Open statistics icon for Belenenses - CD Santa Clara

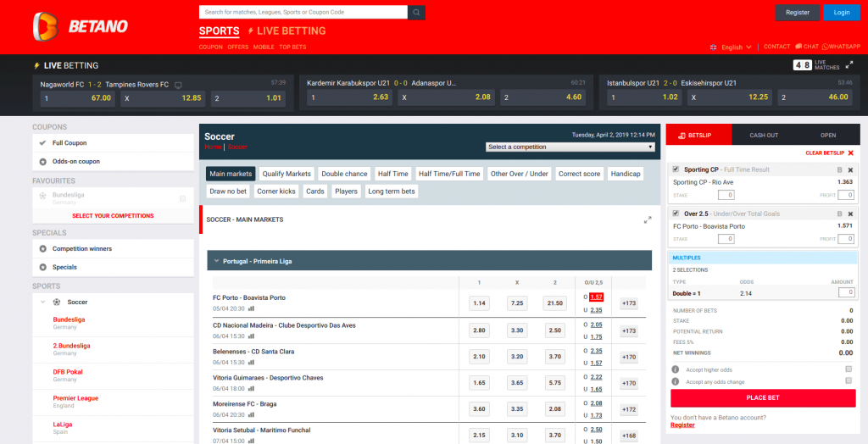[x=251, y=363]
